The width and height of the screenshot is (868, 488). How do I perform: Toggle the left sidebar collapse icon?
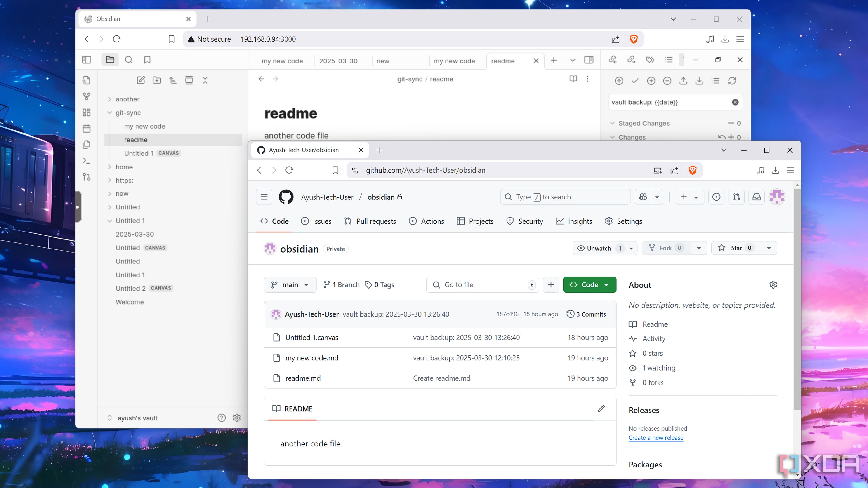86,60
